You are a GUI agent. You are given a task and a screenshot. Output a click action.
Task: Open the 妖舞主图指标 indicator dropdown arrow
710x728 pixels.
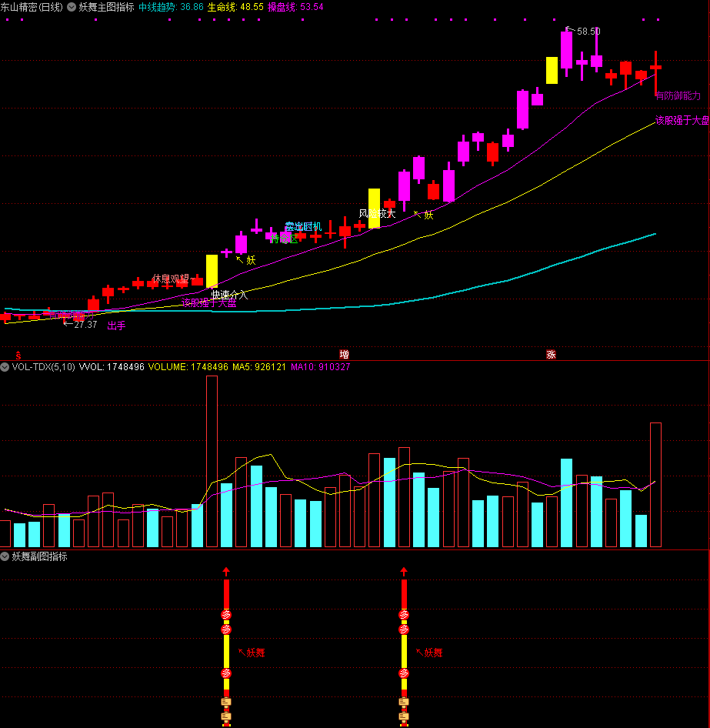coord(72,7)
